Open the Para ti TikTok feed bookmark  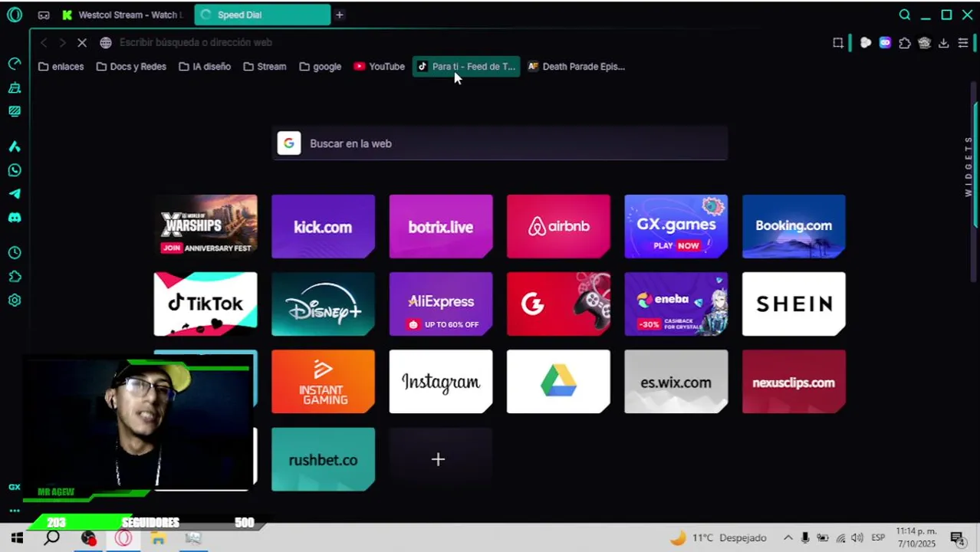[x=466, y=67]
